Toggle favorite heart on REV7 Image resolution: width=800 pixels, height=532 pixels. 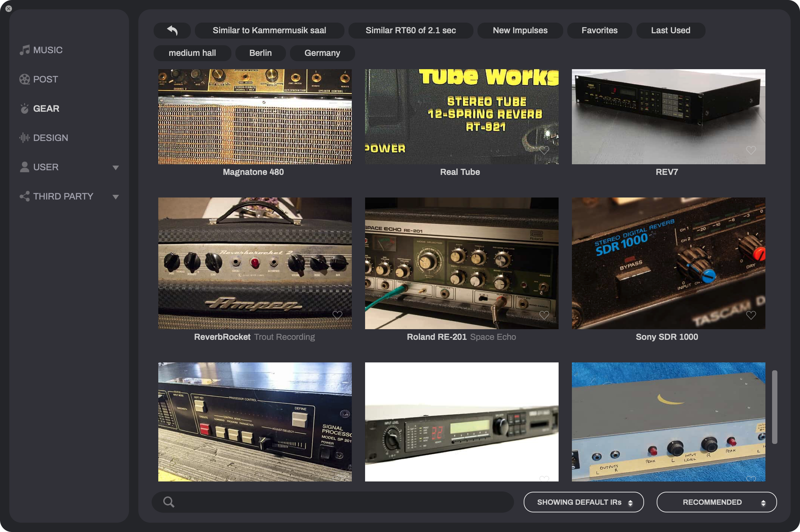click(751, 150)
